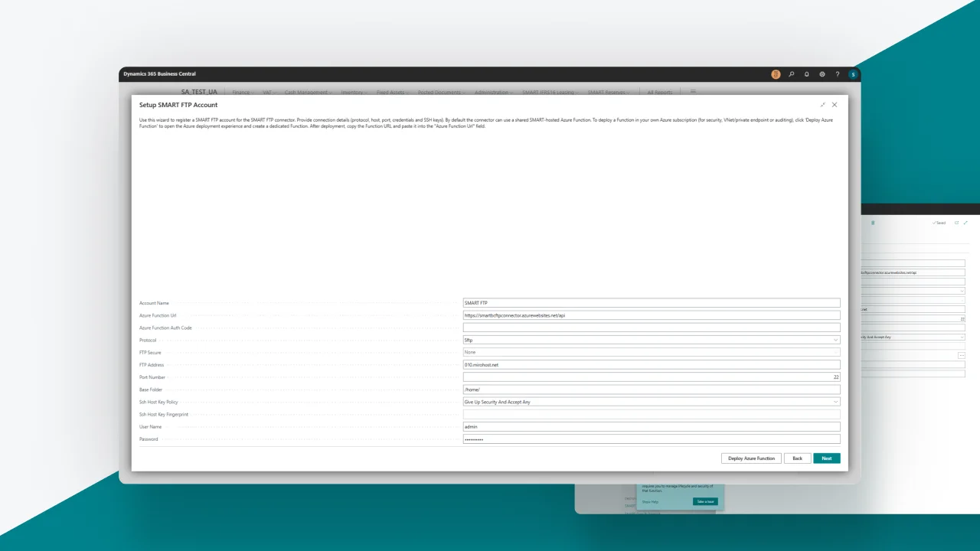Viewport: 980px width, 551px height.
Task: Open the Administration menu
Action: click(x=493, y=92)
